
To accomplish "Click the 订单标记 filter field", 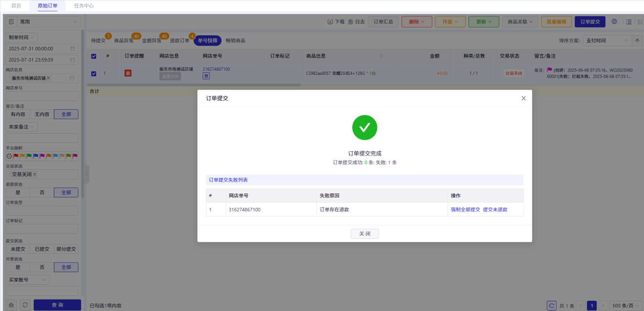I will (42, 229).
